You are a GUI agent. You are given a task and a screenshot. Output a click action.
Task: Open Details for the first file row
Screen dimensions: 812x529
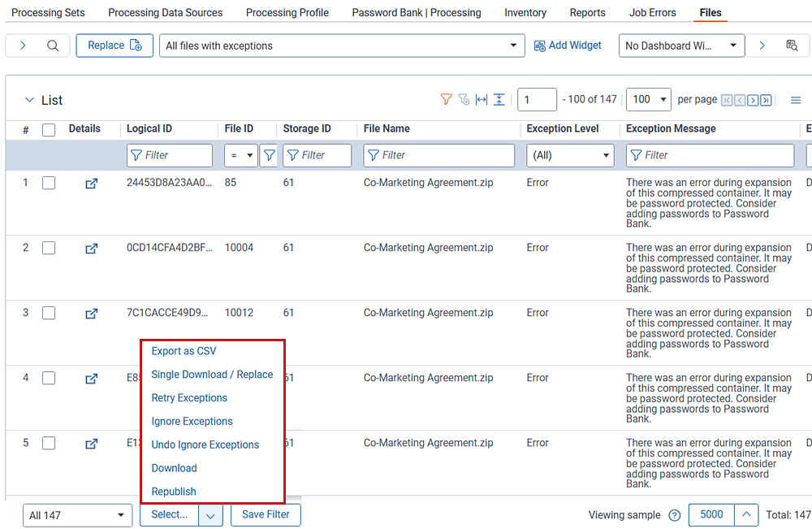point(91,183)
